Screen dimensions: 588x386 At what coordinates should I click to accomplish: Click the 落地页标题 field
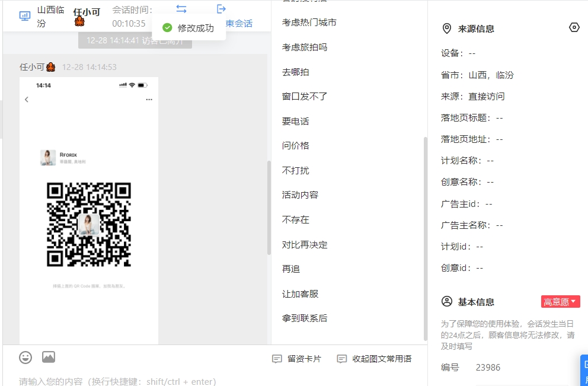(x=472, y=118)
